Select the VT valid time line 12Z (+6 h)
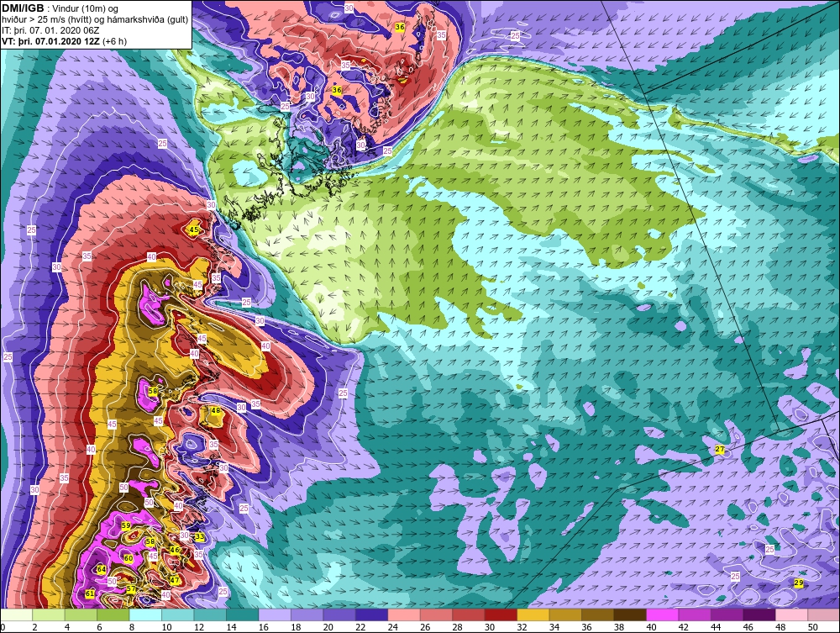This screenshot has height=633, width=840. coord(65,40)
